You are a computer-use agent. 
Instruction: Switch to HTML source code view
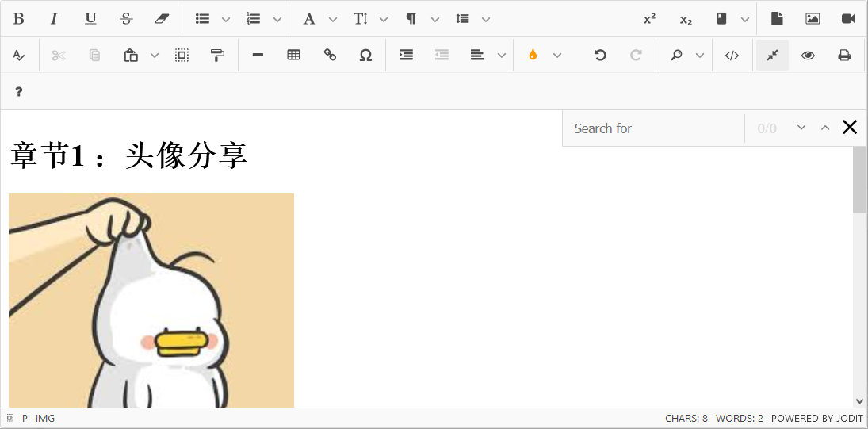tap(732, 56)
